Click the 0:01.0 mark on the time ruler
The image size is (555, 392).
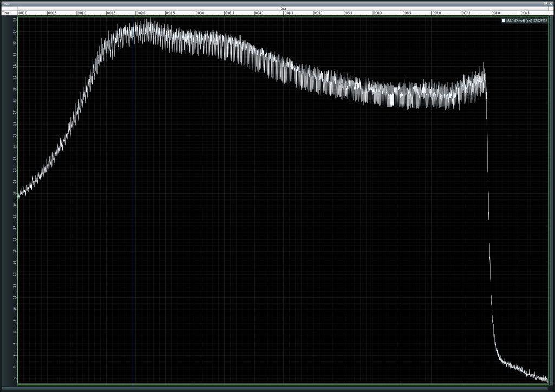coord(82,13)
